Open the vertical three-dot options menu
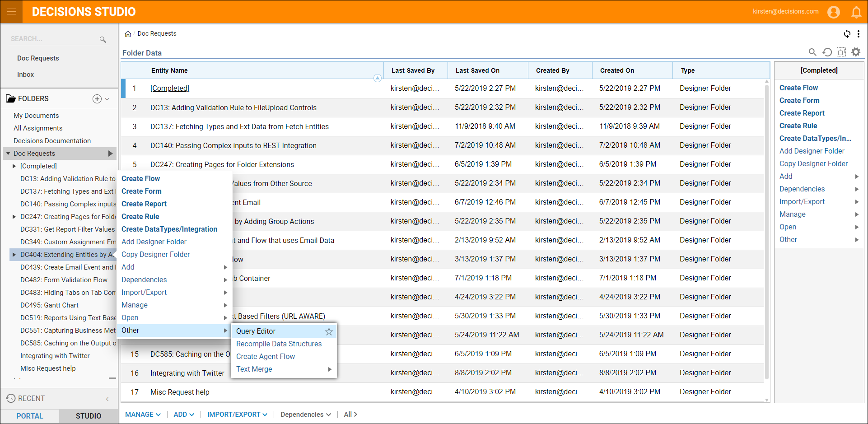 859,33
